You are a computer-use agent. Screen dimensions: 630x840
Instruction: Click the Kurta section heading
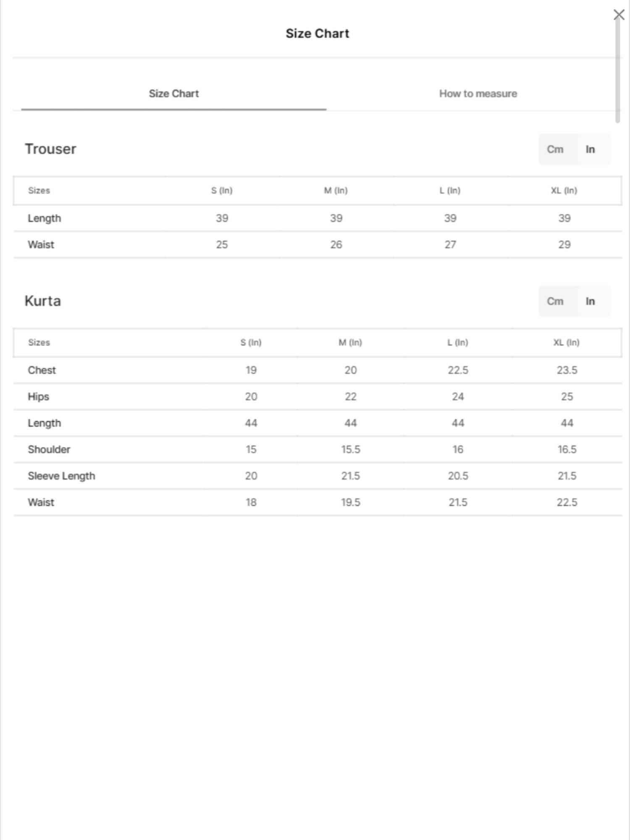click(42, 301)
